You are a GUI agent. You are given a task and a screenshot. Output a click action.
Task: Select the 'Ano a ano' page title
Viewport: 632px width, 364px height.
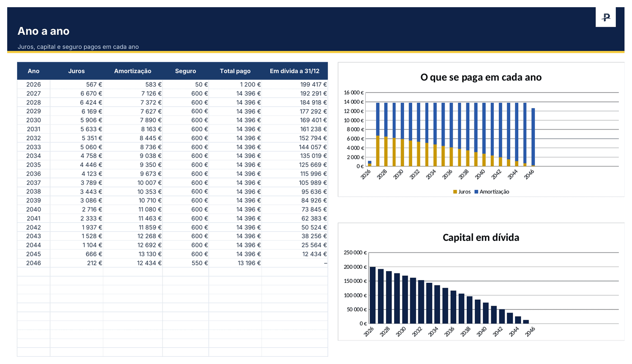tap(43, 31)
